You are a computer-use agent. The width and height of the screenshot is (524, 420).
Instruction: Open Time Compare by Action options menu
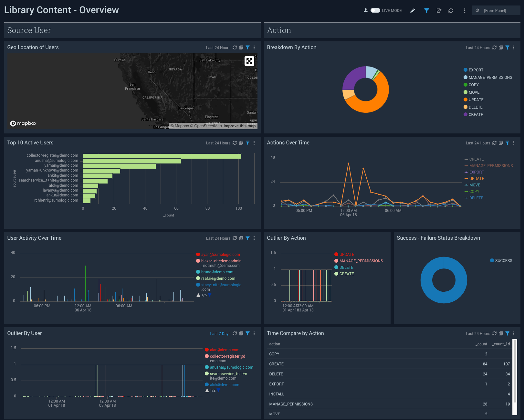514,333
